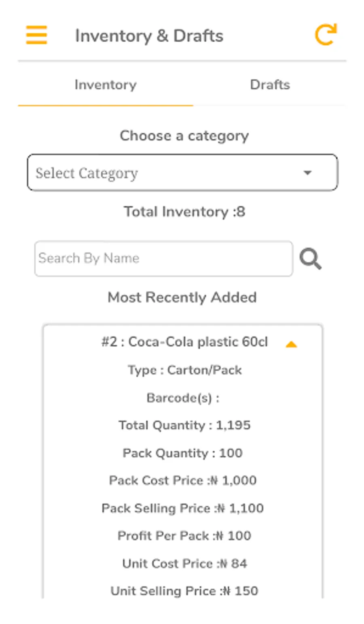Image resolution: width=364 pixels, height=624 pixels.
Task: Open the hamburger menu
Action: point(36,35)
